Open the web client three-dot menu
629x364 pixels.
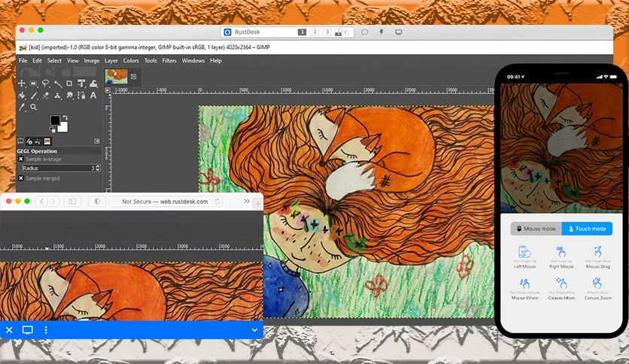[46, 330]
